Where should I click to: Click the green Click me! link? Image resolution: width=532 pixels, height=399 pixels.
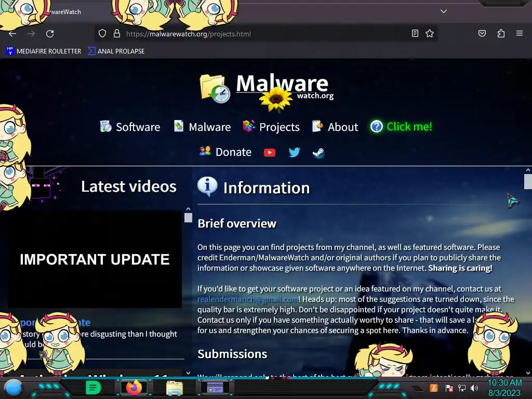(x=409, y=127)
